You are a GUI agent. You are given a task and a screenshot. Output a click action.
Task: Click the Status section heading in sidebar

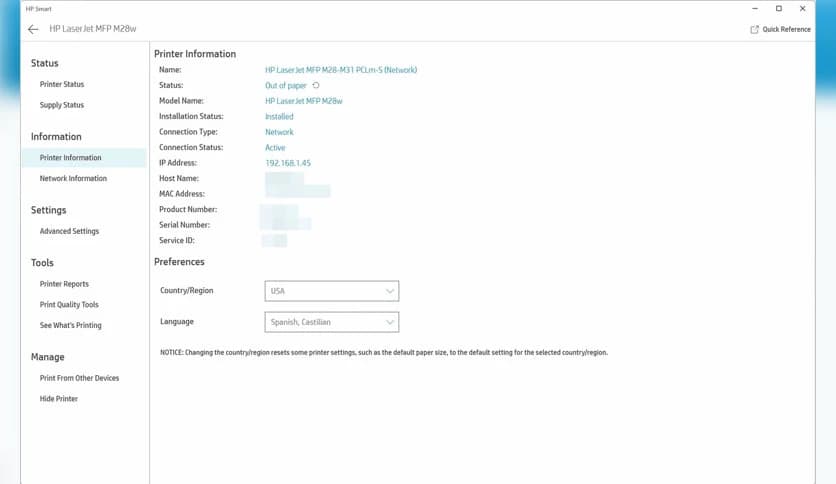[44, 63]
